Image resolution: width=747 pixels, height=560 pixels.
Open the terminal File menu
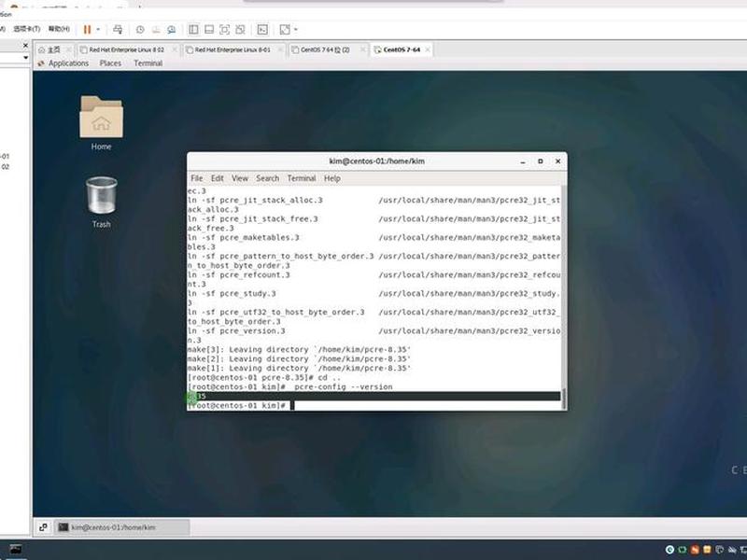[197, 178]
